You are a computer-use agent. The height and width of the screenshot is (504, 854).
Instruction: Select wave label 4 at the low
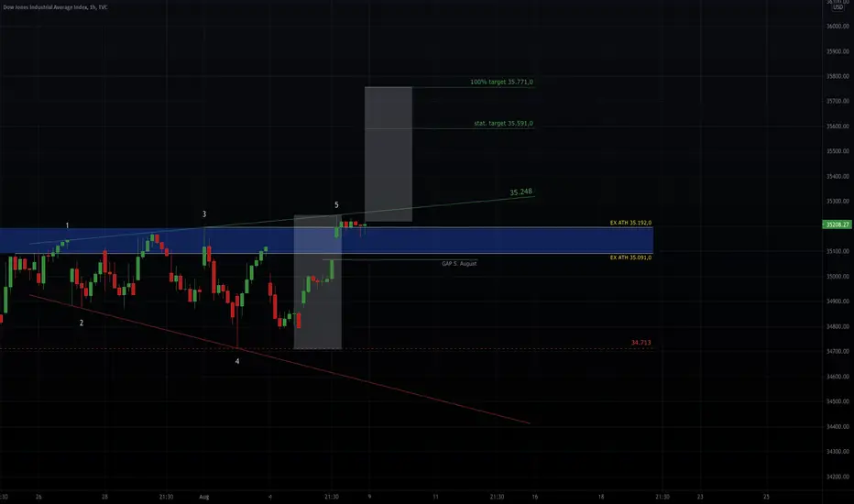pos(237,361)
